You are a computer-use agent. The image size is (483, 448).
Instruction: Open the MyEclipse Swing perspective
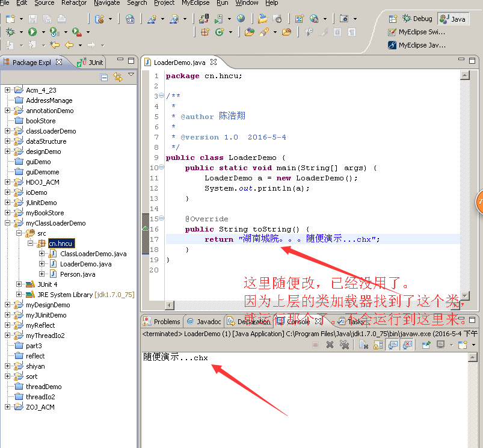coord(416,32)
